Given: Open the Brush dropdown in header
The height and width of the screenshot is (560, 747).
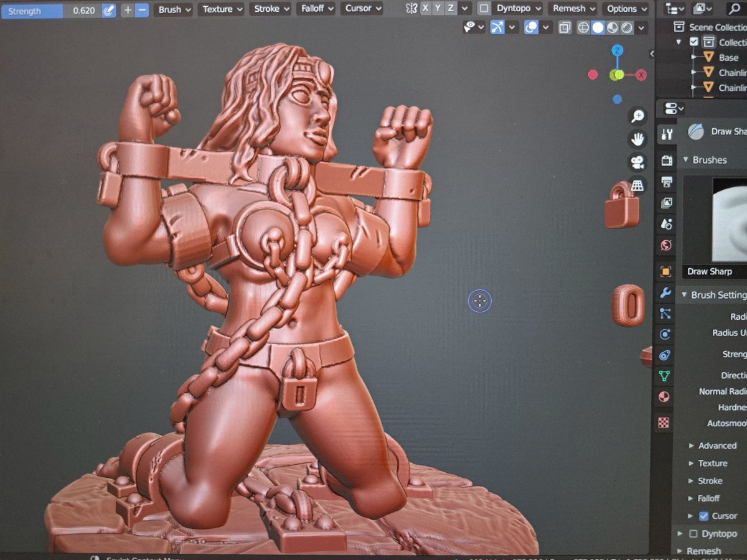Looking at the screenshot, I should tap(173, 9).
